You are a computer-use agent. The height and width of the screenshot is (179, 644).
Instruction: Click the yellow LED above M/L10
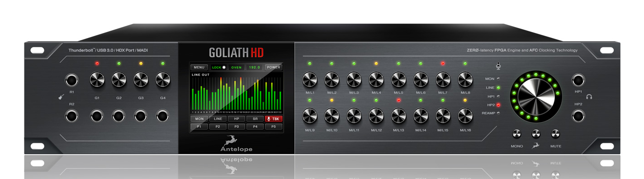pos(332,100)
